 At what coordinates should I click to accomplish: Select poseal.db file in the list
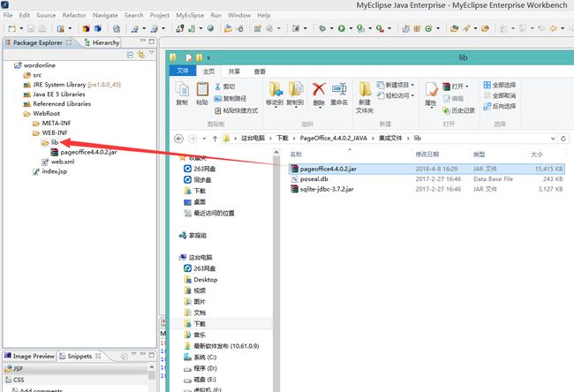point(310,179)
